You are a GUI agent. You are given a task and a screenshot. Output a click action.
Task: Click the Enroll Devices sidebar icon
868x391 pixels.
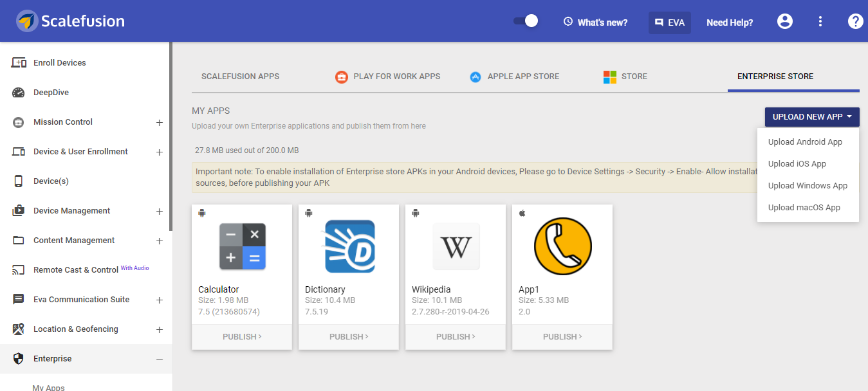pos(19,62)
